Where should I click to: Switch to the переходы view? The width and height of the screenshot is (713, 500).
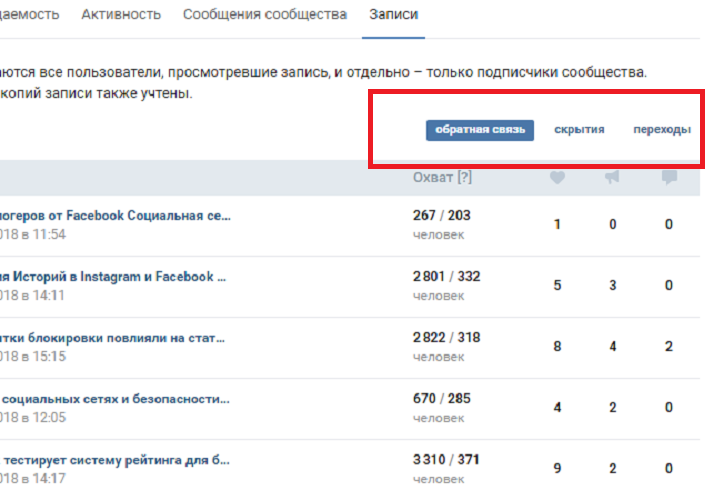click(661, 130)
